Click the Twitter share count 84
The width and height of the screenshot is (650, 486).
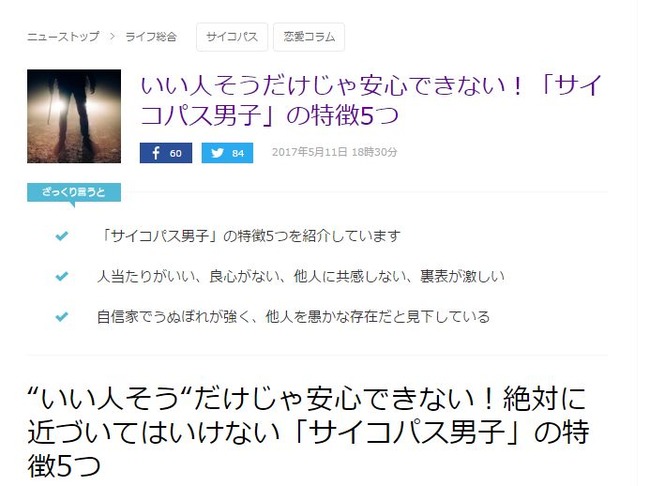[238, 153]
